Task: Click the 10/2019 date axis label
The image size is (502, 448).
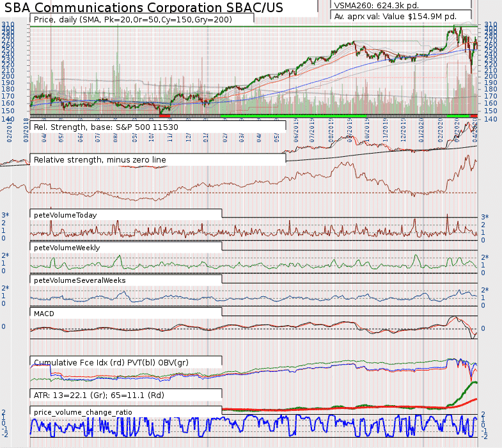Action: point(367,131)
